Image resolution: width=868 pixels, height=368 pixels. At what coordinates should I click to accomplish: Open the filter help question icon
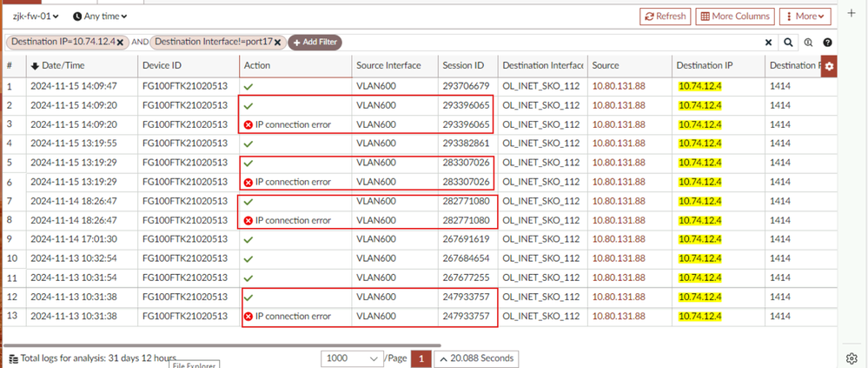(827, 42)
